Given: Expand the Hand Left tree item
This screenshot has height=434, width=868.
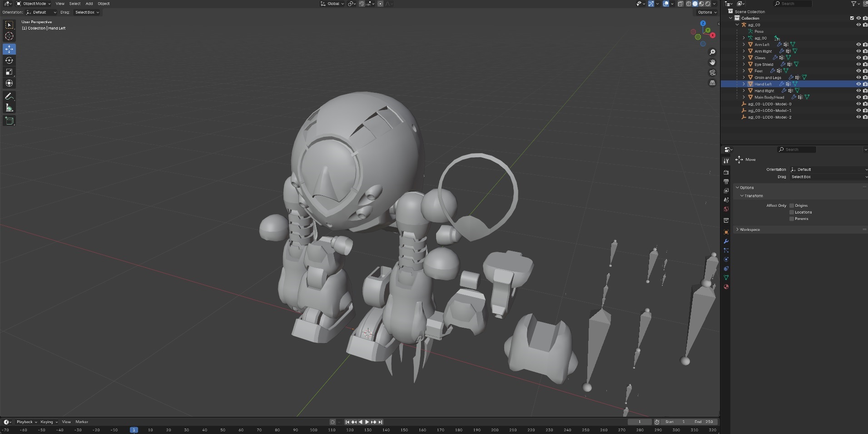Looking at the screenshot, I should click(744, 84).
